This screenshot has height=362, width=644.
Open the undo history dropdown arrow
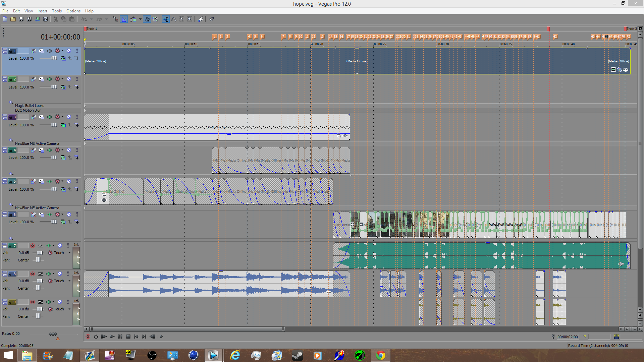(x=91, y=19)
